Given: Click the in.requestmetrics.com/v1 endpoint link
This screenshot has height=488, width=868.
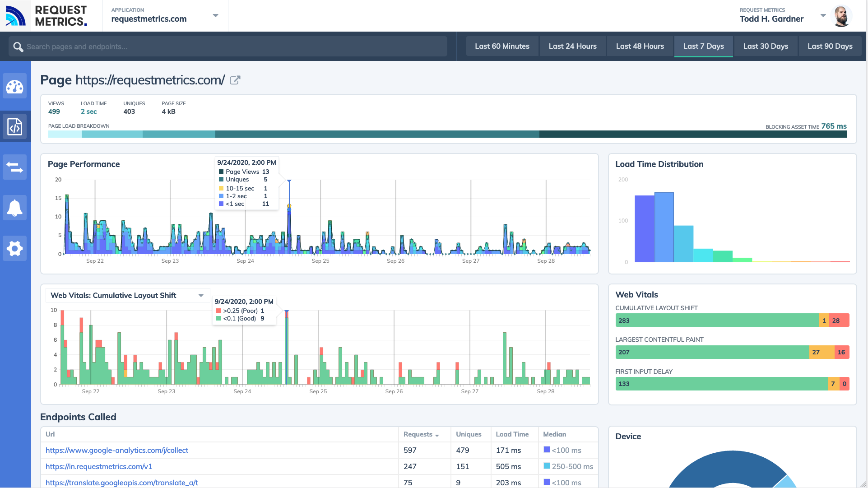Looking at the screenshot, I should [100, 466].
